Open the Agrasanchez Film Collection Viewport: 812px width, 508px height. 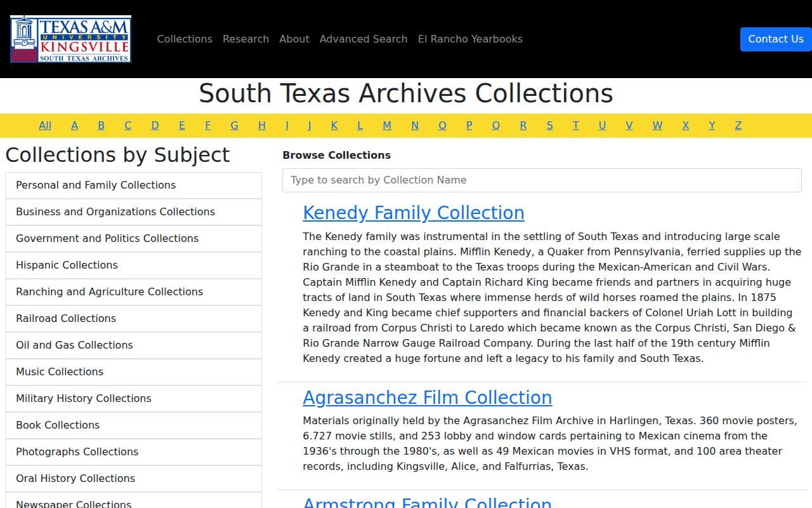[x=428, y=398]
